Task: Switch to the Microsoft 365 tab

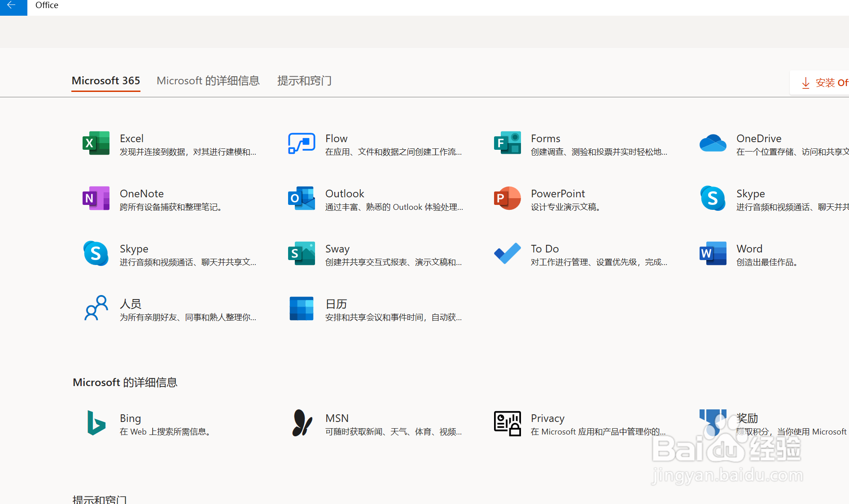Action: tap(106, 81)
